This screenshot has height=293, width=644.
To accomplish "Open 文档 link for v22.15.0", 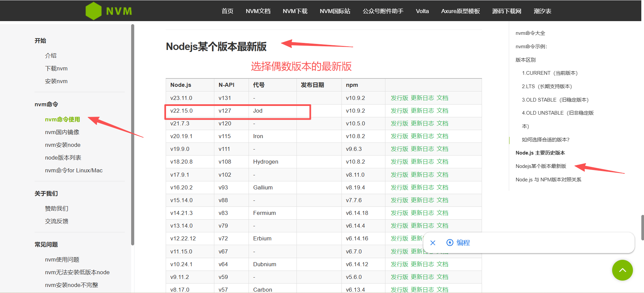I will pyautogui.click(x=442, y=111).
